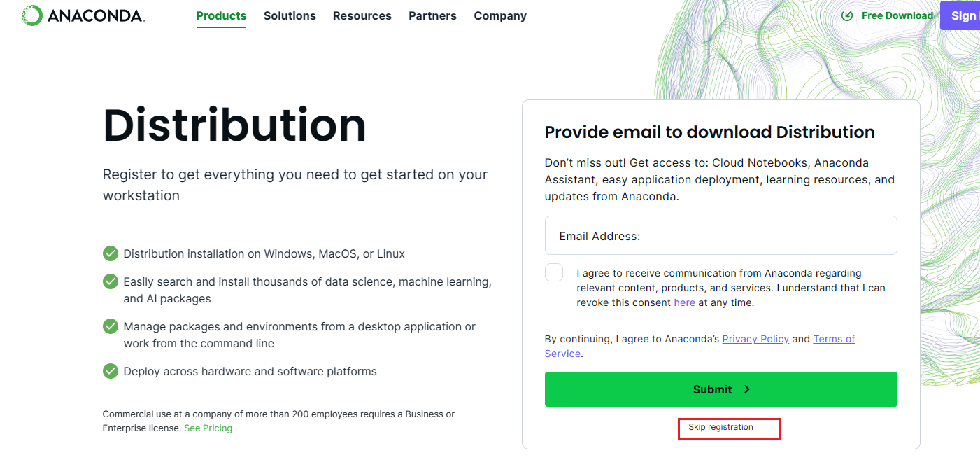The width and height of the screenshot is (980, 474).
Task: Click the arrow icon on Submit button
Action: (x=747, y=389)
